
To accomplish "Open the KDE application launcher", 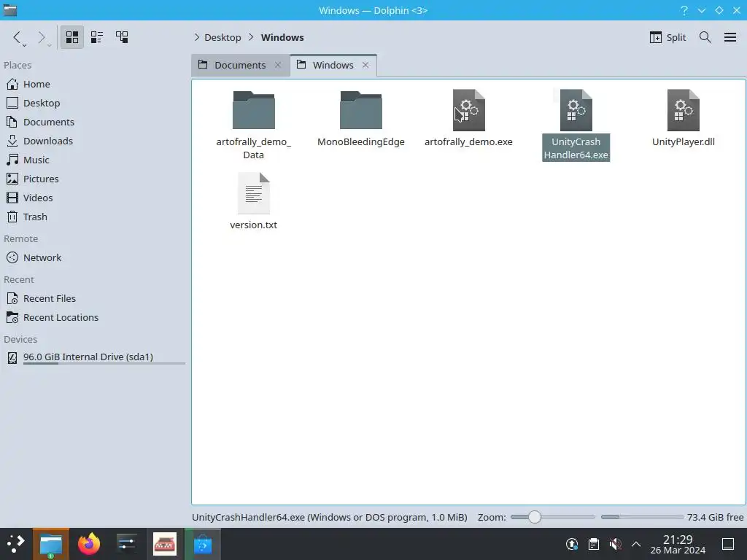I will (16, 544).
